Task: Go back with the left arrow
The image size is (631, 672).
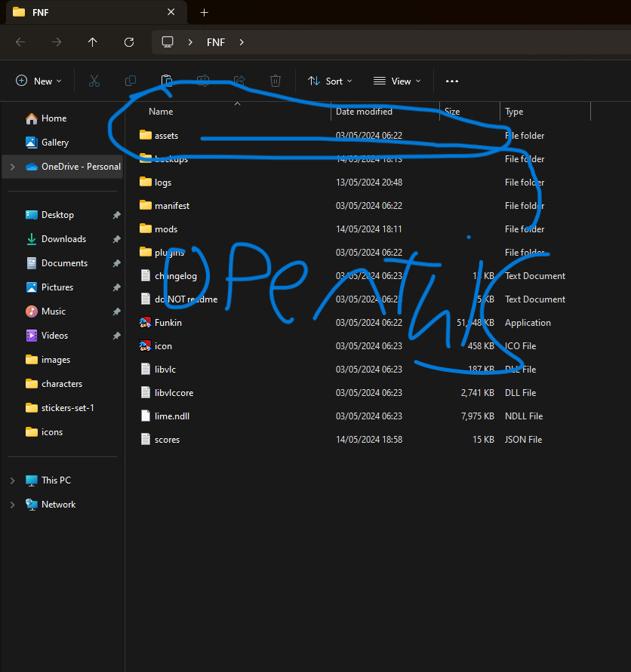Action: pos(20,42)
